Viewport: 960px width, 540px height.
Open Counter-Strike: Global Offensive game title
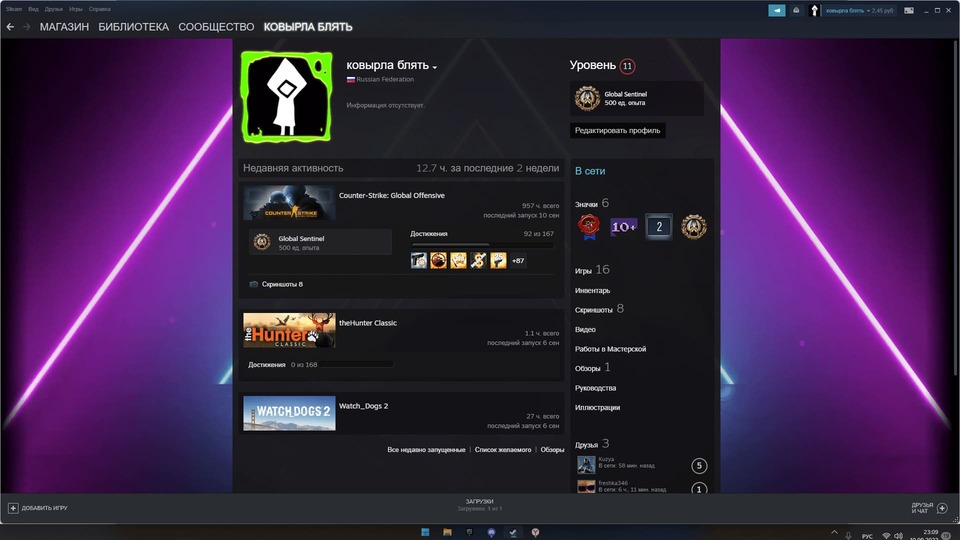pos(392,195)
